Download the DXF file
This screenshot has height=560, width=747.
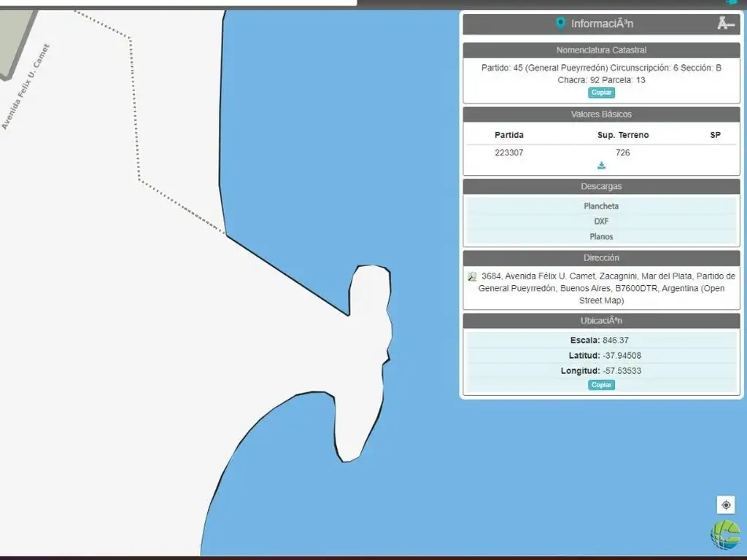click(x=601, y=222)
